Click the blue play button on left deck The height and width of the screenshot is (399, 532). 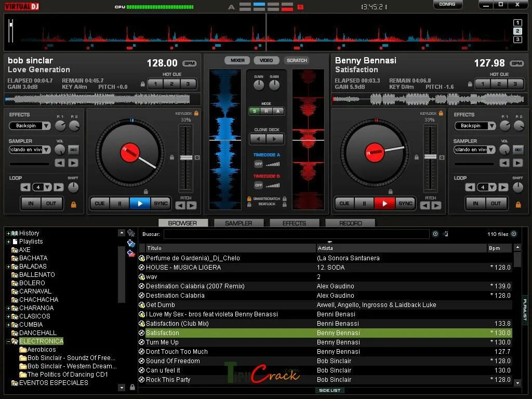pos(140,204)
